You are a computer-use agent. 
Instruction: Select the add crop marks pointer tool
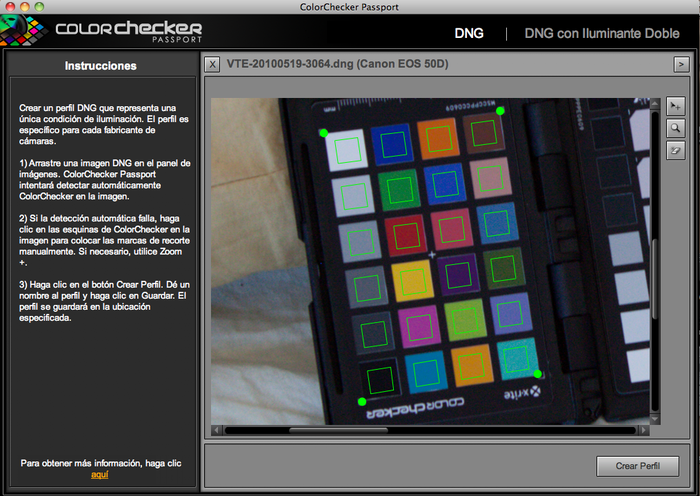tap(675, 106)
